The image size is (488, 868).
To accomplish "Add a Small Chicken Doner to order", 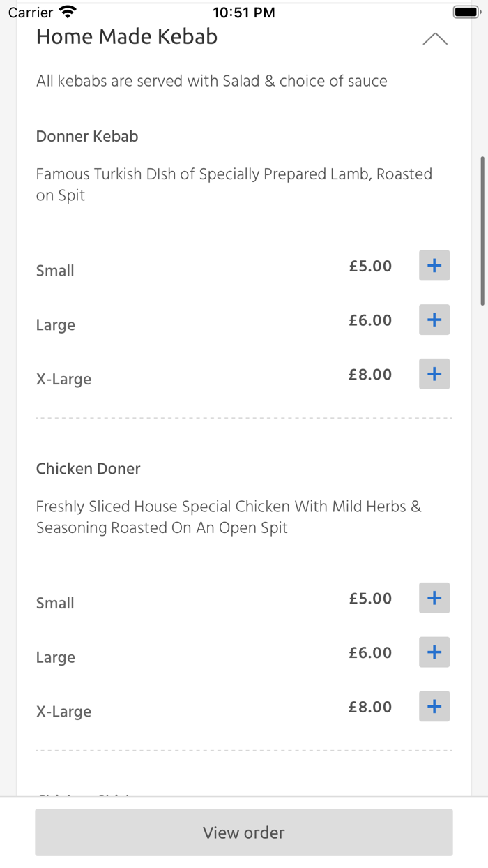I will (434, 598).
